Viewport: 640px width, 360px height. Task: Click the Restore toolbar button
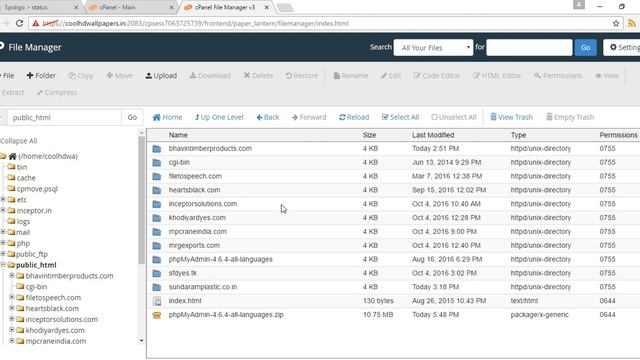(x=302, y=76)
